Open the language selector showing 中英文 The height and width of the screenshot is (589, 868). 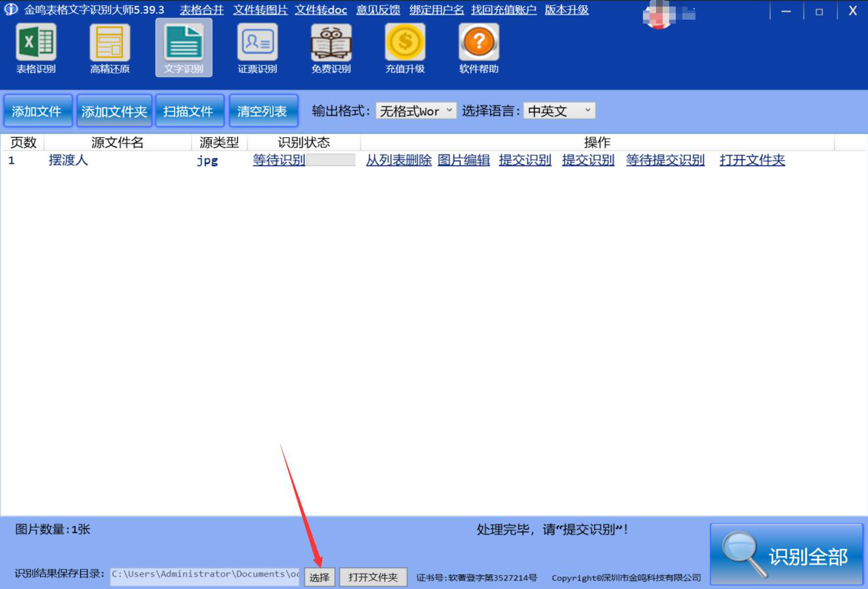[554, 110]
